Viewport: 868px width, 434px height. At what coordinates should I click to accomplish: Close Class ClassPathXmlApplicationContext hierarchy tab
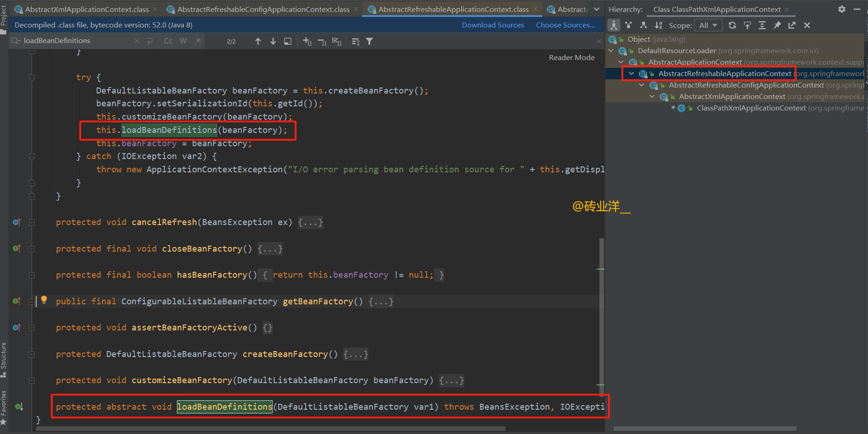787,9
